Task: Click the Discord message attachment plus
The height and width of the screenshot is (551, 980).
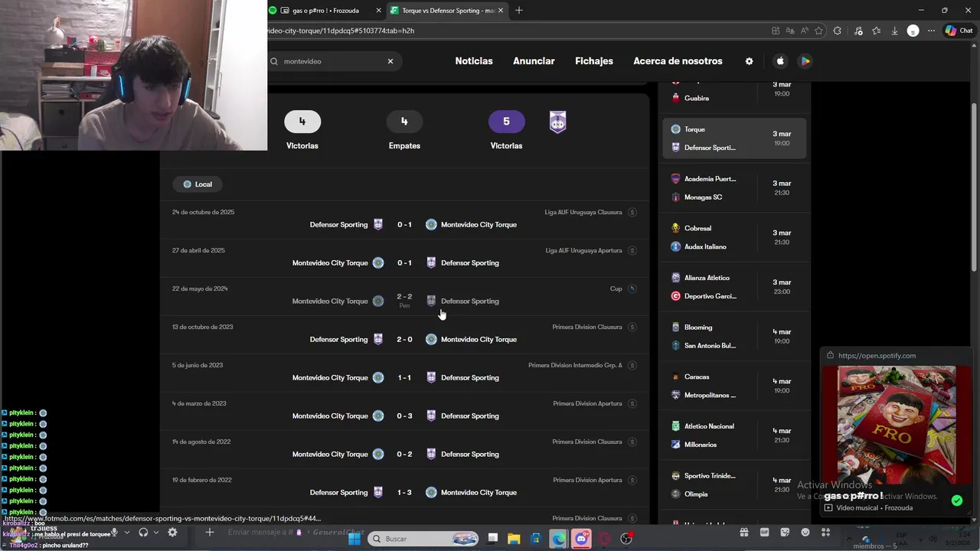Action: (209, 532)
